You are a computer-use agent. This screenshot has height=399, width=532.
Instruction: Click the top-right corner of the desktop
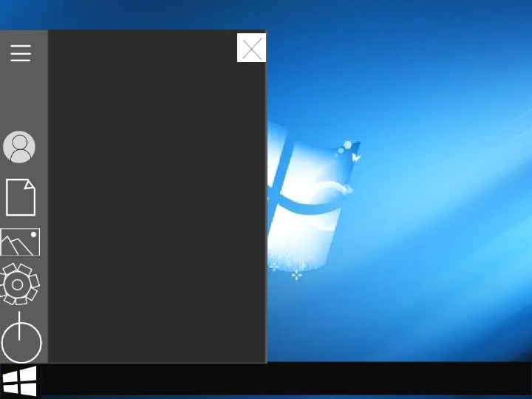click(517, 11)
